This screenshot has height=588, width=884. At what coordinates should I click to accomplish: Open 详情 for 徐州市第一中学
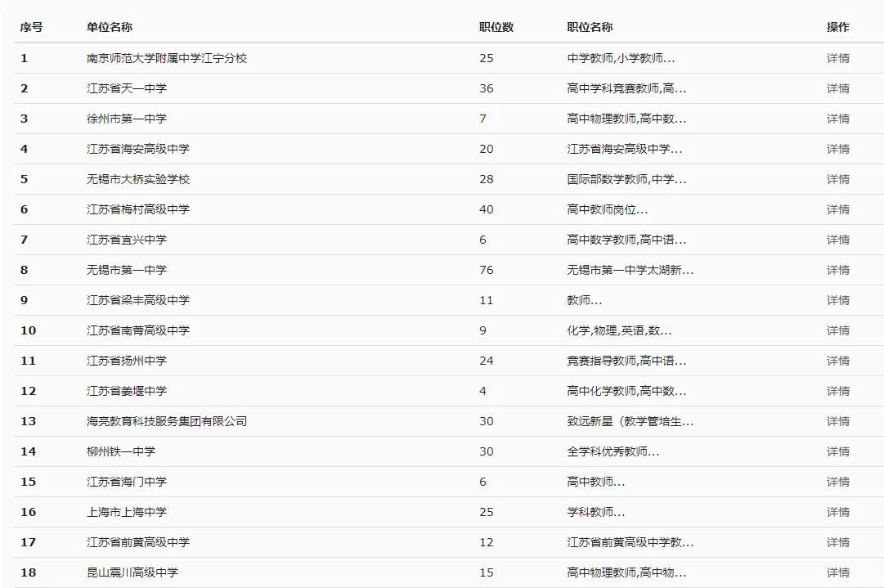tap(836, 119)
